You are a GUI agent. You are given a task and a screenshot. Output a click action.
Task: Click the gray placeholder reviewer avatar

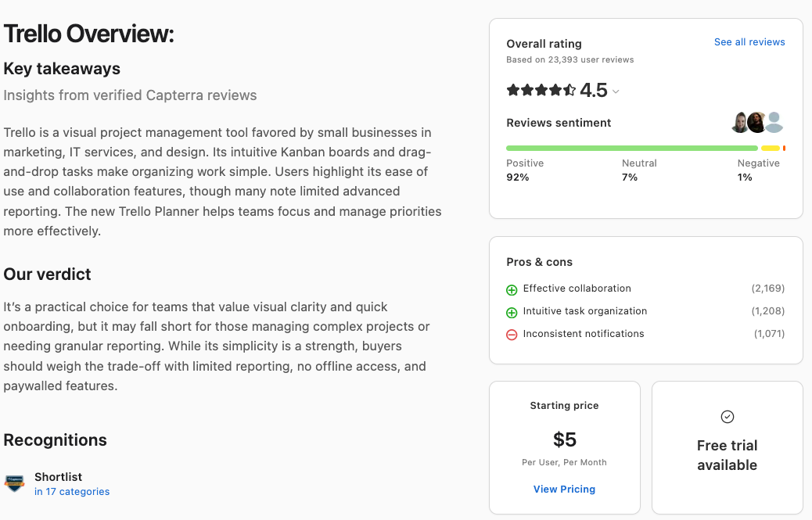[774, 122]
